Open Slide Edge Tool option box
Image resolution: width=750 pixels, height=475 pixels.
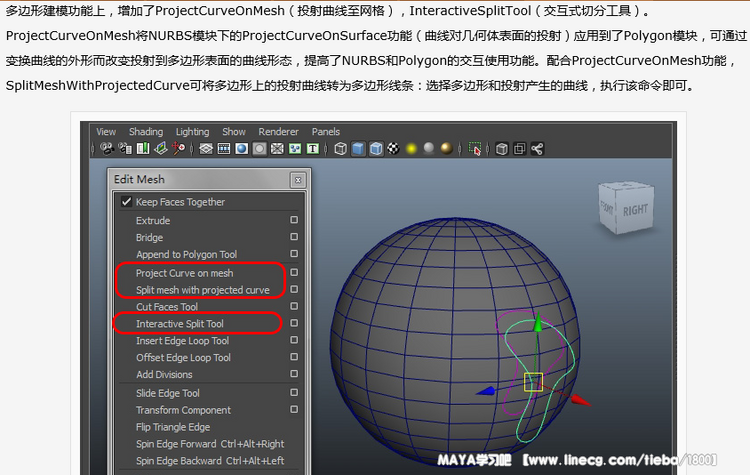pos(294,393)
